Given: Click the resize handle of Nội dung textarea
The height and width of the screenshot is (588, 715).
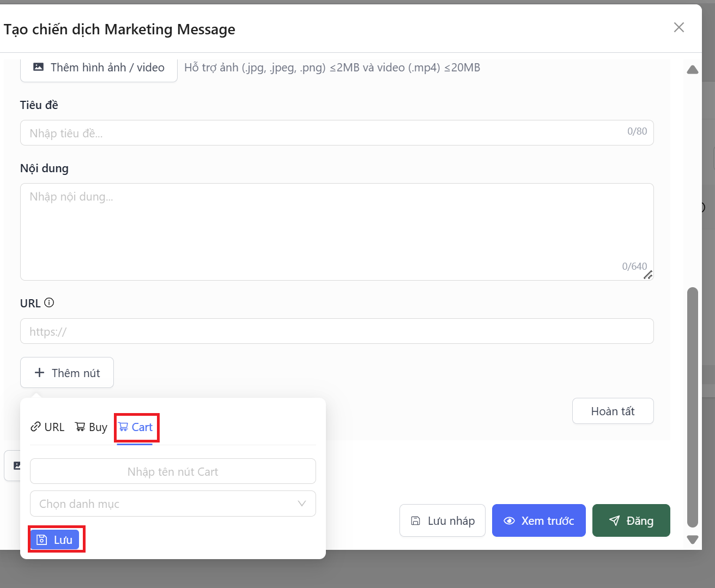Looking at the screenshot, I should pyautogui.click(x=647, y=275).
